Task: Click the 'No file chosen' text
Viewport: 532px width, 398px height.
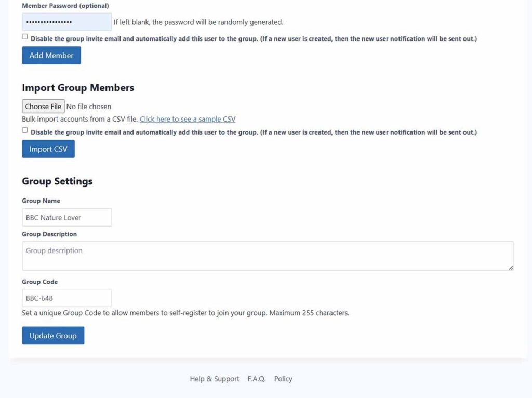Action: pyautogui.click(x=89, y=107)
